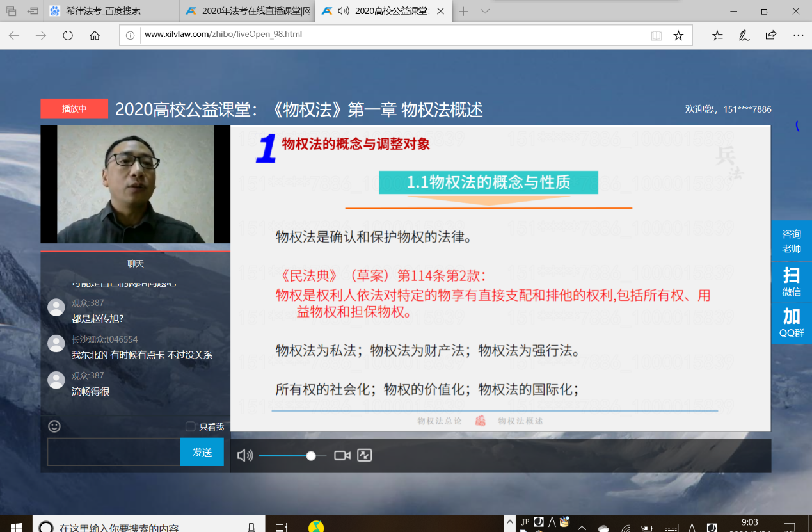Go to the browser home page

pyautogui.click(x=95, y=35)
